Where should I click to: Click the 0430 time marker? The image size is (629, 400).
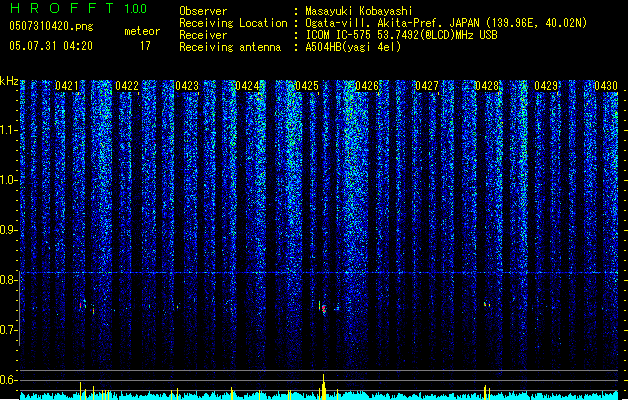tap(606, 86)
